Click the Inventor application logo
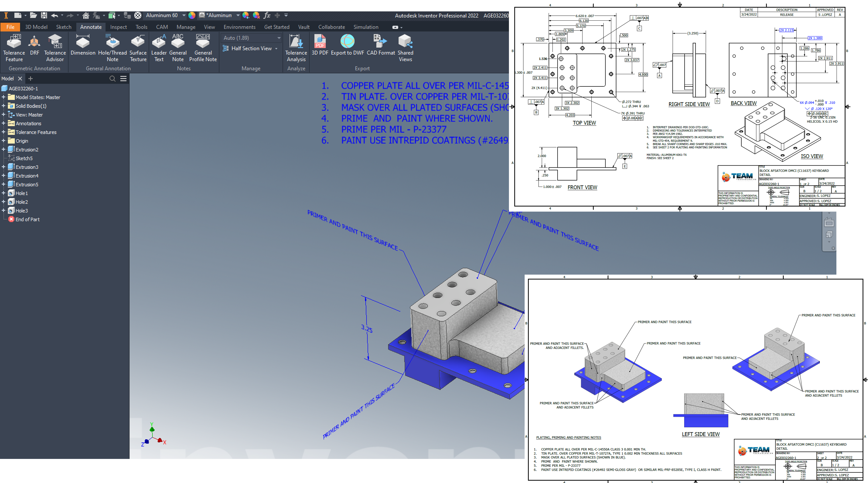 pyautogui.click(x=6, y=15)
